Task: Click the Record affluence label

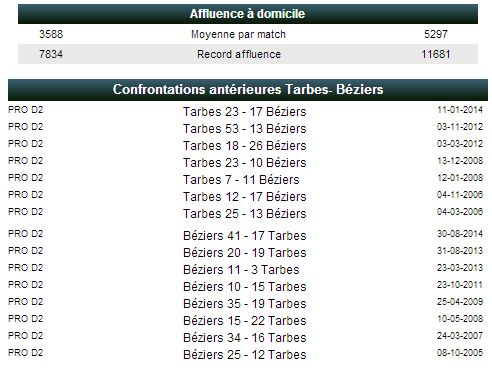Action: coord(239,54)
